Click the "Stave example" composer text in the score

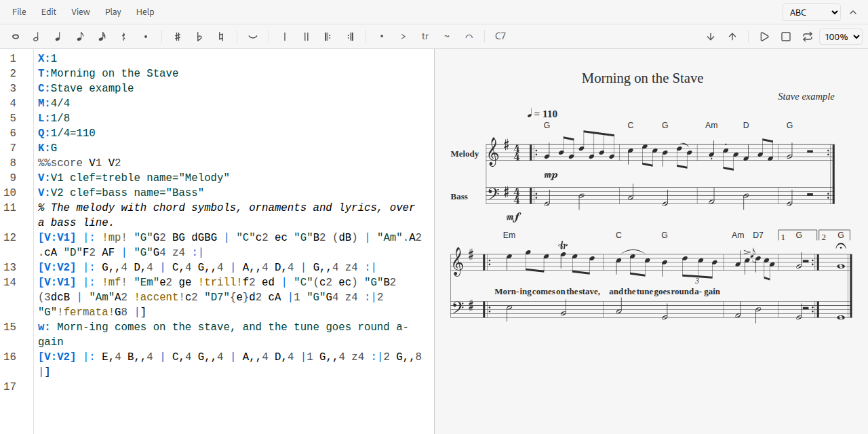tap(806, 96)
